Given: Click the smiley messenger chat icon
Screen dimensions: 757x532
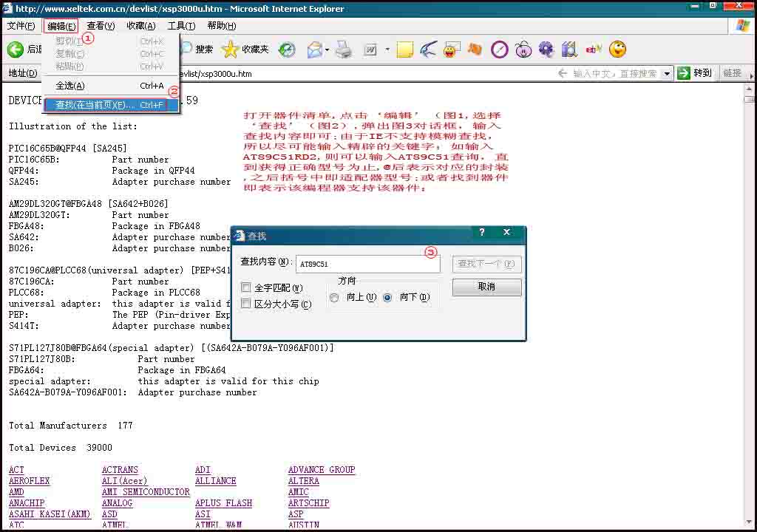Looking at the screenshot, I should 452,50.
